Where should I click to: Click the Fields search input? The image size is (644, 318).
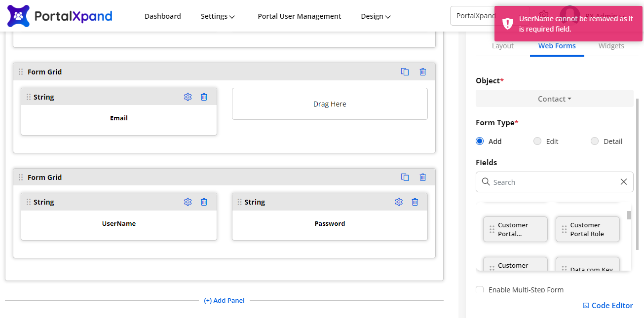(x=553, y=182)
